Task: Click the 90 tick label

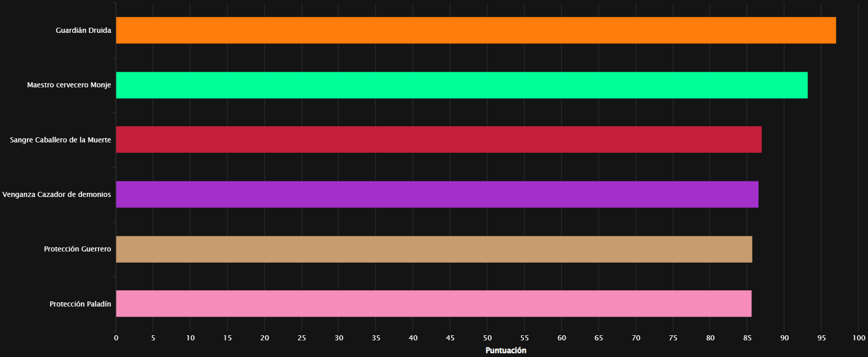Action: [x=785, y=338]
